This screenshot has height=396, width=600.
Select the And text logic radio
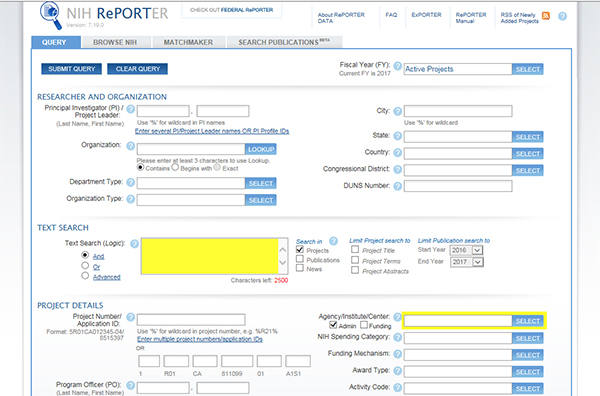85,255
